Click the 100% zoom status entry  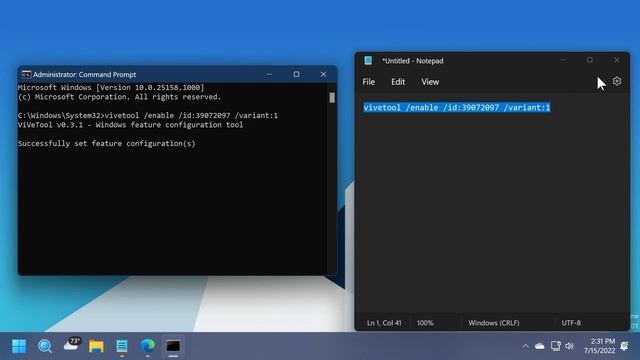click(425, 323)
